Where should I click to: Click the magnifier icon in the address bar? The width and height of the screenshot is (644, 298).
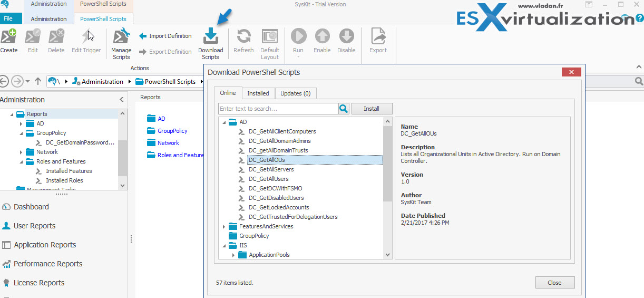click(x=639, y=81)
